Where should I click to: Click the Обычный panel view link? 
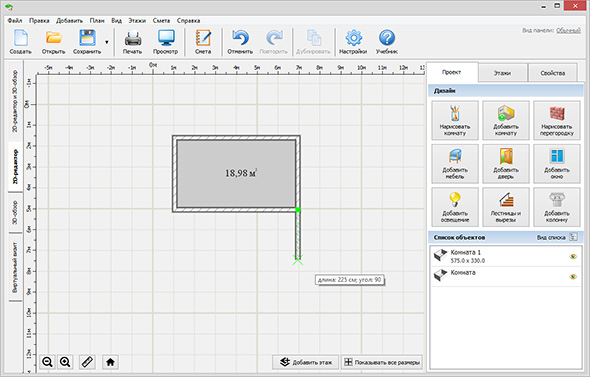pos(568,30)
